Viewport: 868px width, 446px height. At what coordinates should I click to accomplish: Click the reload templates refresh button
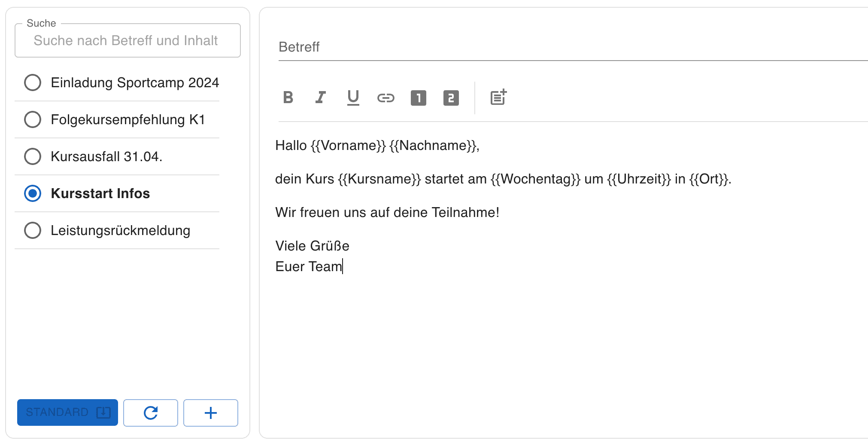coord(151,413)
